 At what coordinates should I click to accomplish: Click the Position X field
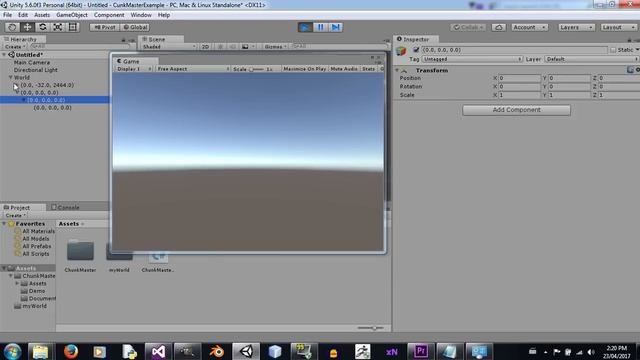[x=519, y=78]
